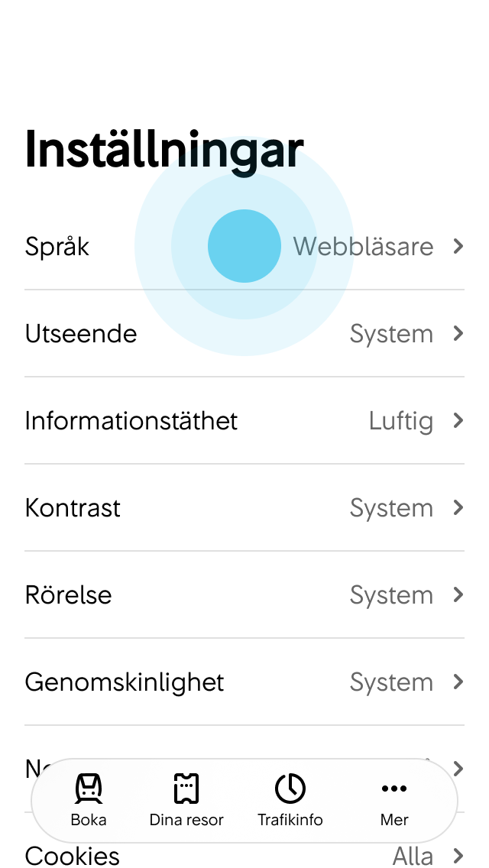Click the Cookies row chevron
The width and height of the screenshot is (489, 868).
tap(458, 856)
